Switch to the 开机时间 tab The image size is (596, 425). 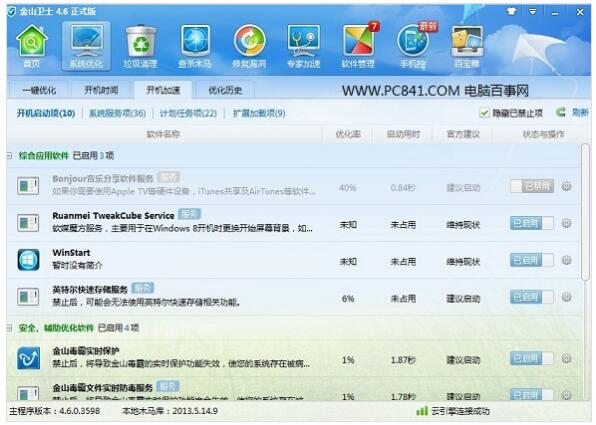click(101, 90)
